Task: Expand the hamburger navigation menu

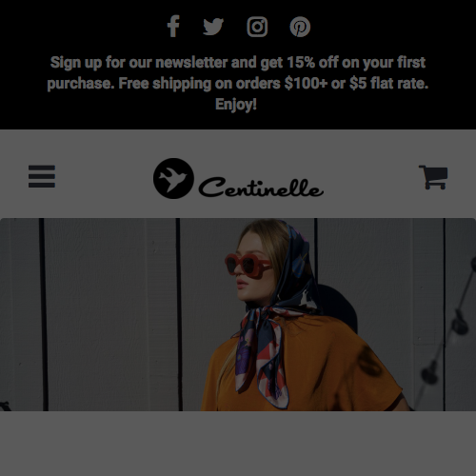Action: 42,176
